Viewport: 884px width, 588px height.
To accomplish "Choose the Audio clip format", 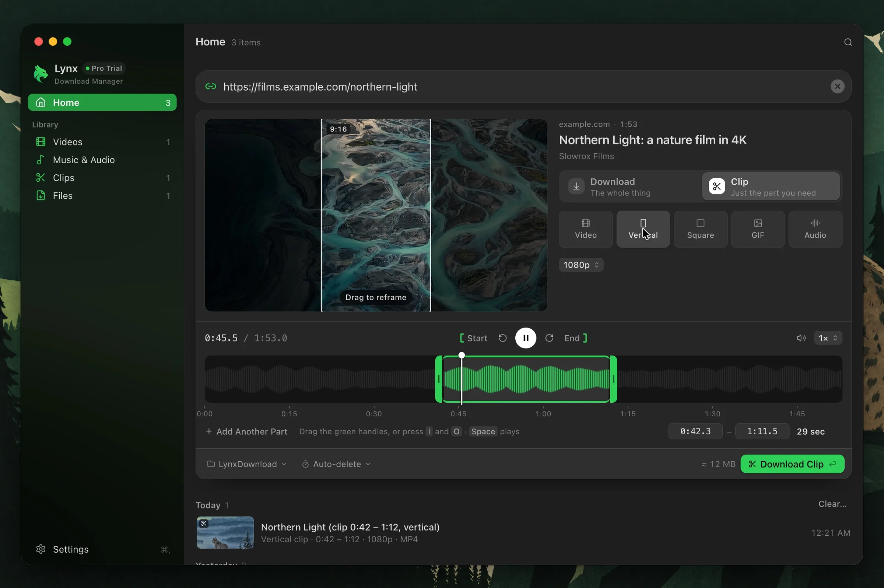I will coord(815,229).
